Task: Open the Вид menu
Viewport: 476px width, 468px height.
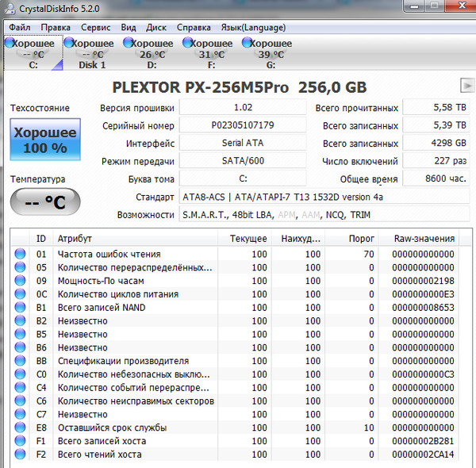Action: point(129,28)
